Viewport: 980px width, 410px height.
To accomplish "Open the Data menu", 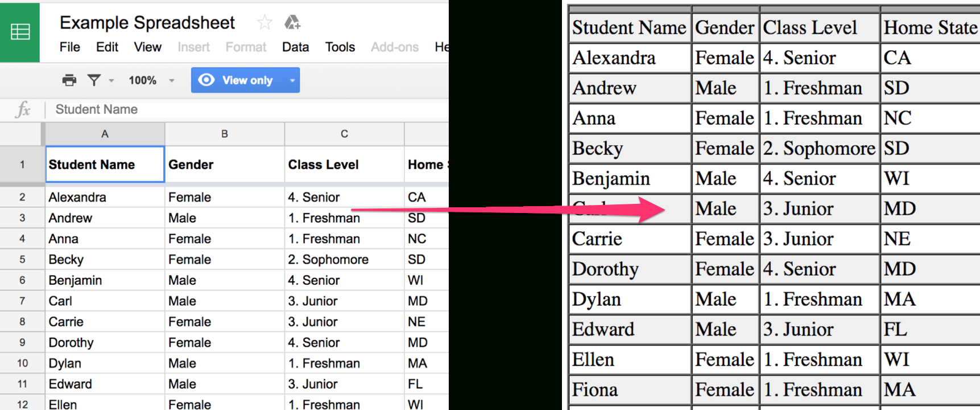I will (295, 47).
